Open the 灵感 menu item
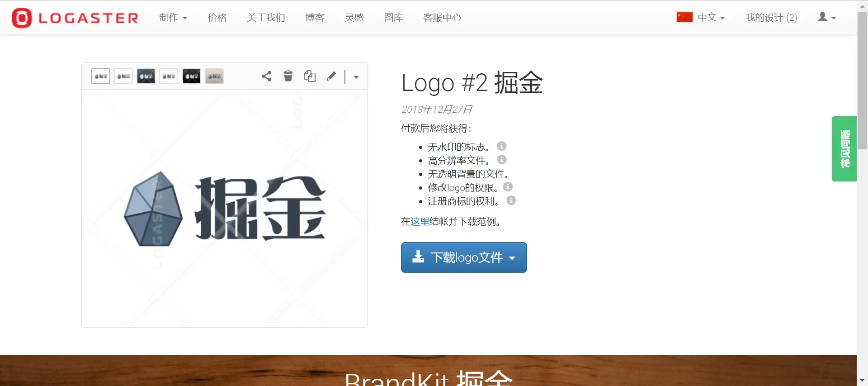This screenshot has height=386, width=868. click(354, 18)
